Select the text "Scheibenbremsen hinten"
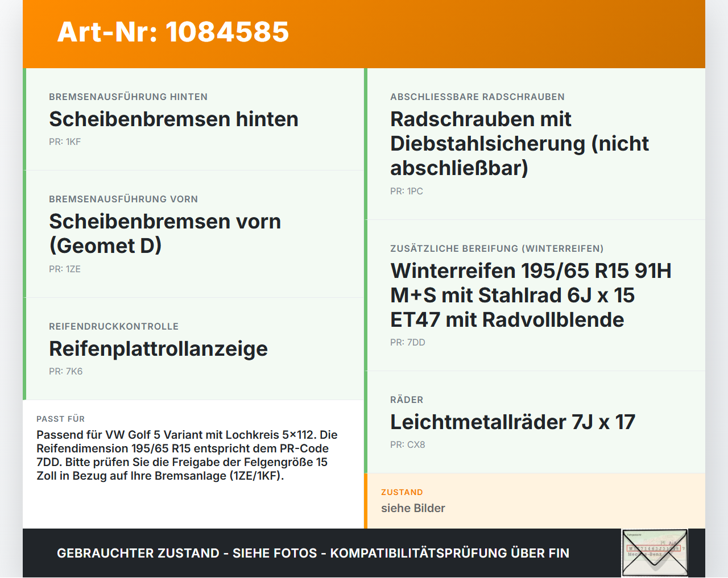 (x=173, y=119)
